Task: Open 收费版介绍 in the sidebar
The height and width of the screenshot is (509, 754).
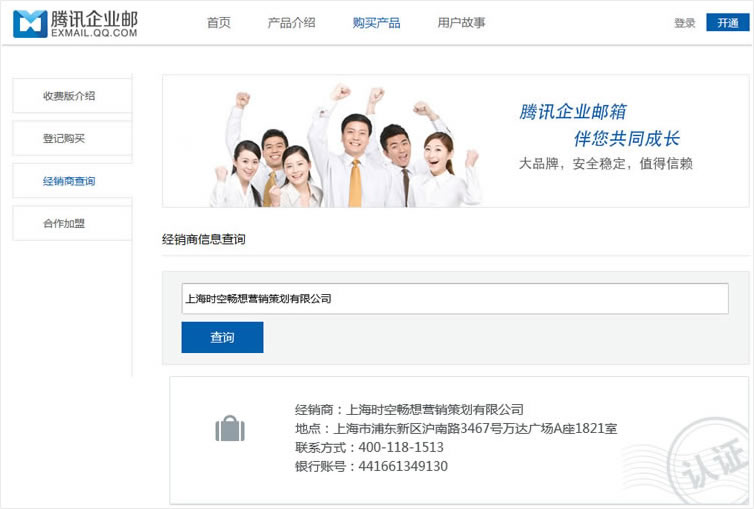Action: point(72,96)
